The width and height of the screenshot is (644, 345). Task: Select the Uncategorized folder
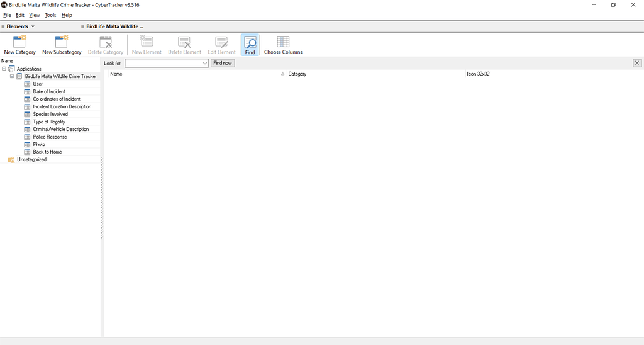pyautogui.click(x=31, y=159)
